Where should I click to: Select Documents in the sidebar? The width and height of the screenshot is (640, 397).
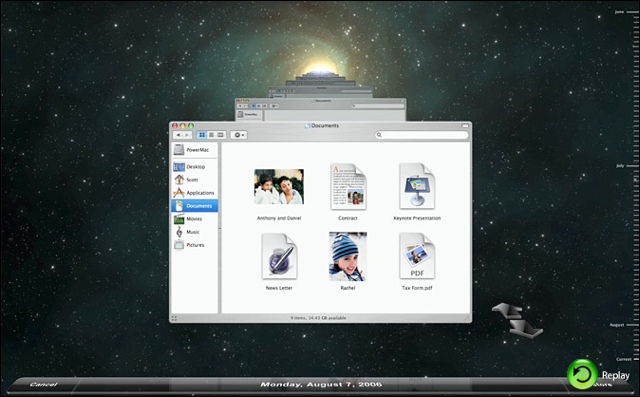(194, 206)
